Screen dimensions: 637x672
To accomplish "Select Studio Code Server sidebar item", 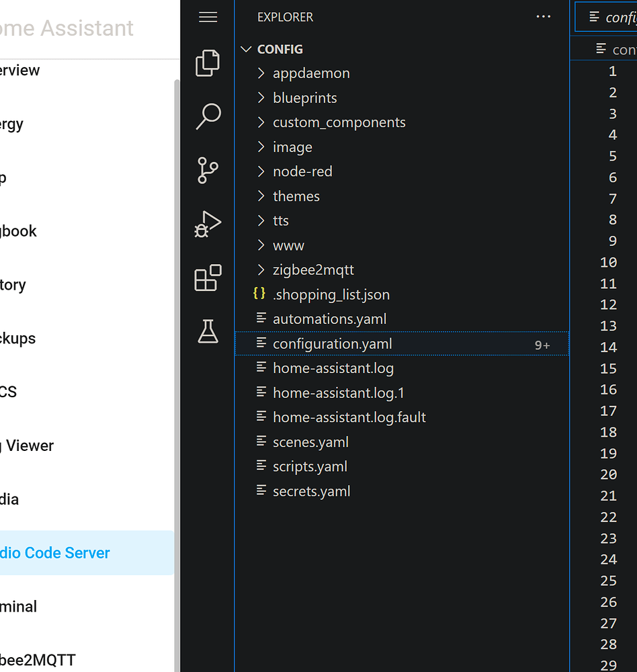I will pyautogui.click(x=55, y=553).
